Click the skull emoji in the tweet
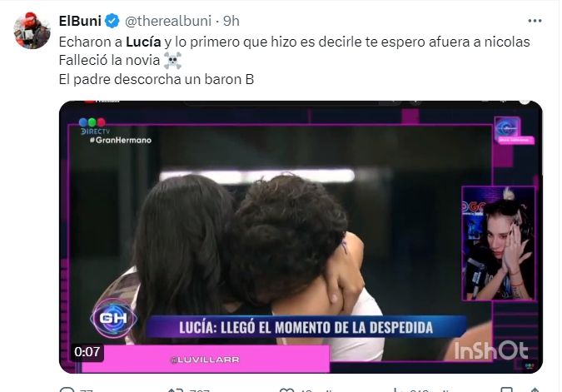The width and height of the screenshot is (562, 392). 172,61
